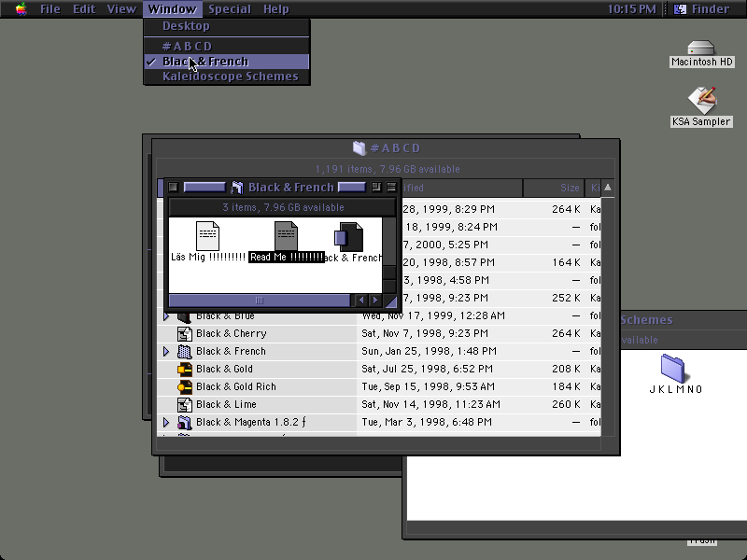This screenshot has width=747, height=560.
Task: Select the Black & Gold file icon
Action: [184, 369]
